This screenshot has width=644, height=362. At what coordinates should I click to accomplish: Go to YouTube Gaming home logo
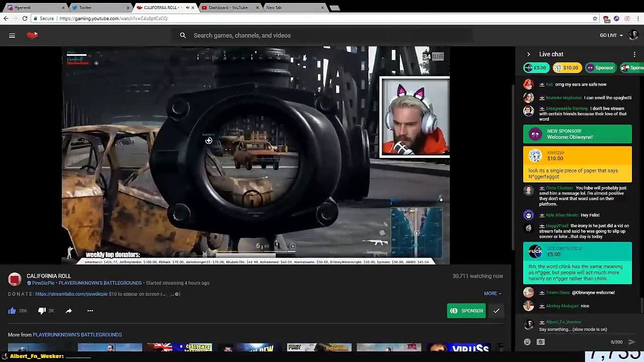[x=33, y=35]
